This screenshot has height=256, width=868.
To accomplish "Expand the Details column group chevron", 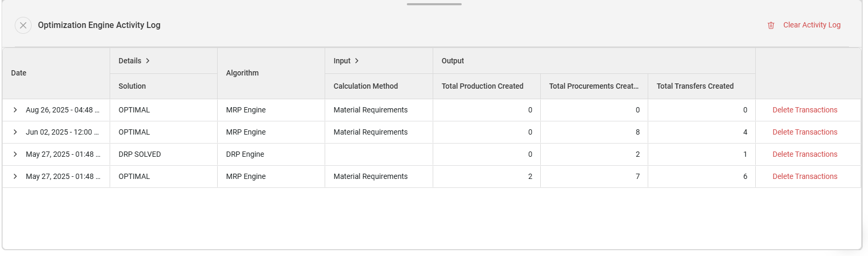I will [x=148, y=61].
